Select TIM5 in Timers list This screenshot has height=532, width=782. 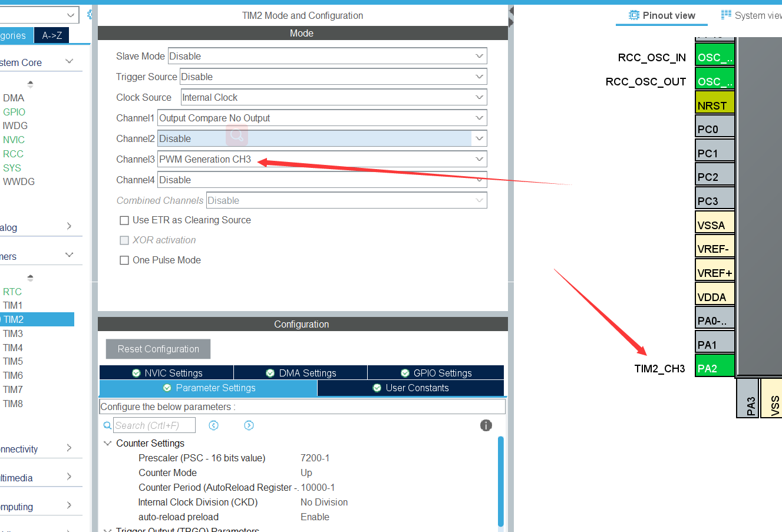pyautogui.click(x=13, y=361)
